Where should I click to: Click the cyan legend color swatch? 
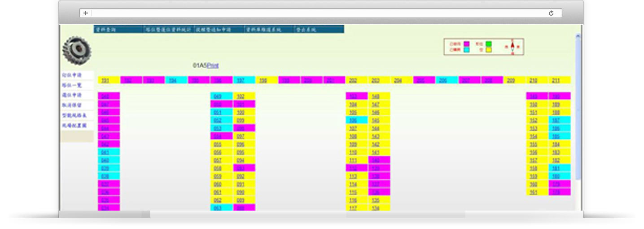(x=467, y=50)
